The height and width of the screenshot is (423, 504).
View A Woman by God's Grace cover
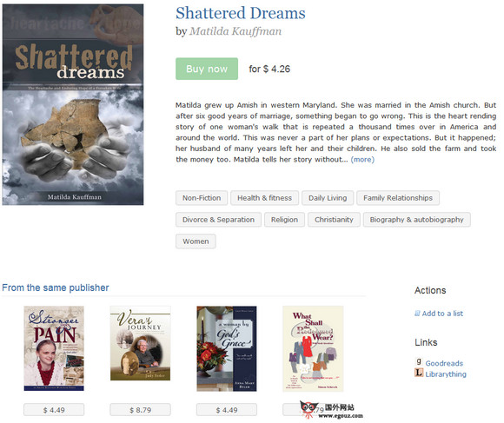(x=227, y=348)
